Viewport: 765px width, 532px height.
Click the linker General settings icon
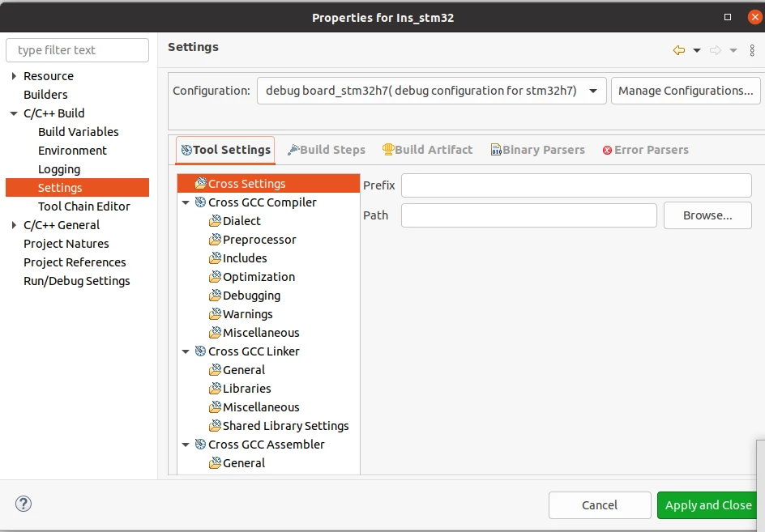coord(216,369)
